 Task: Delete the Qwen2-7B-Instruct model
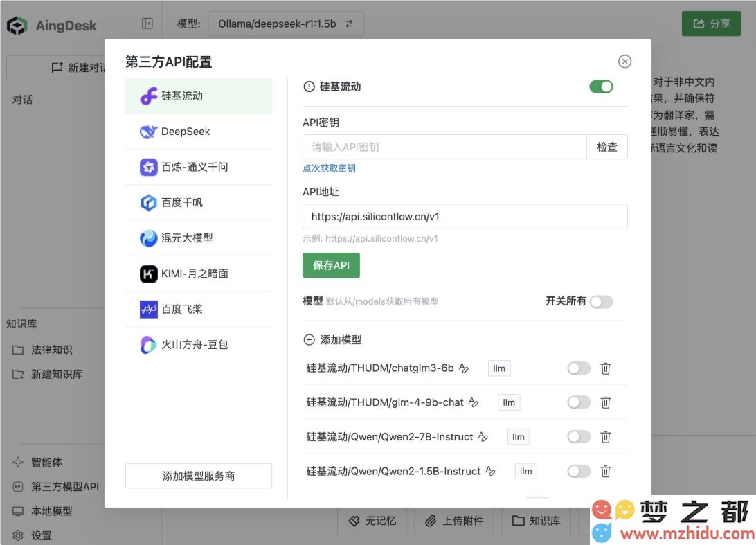606,437
